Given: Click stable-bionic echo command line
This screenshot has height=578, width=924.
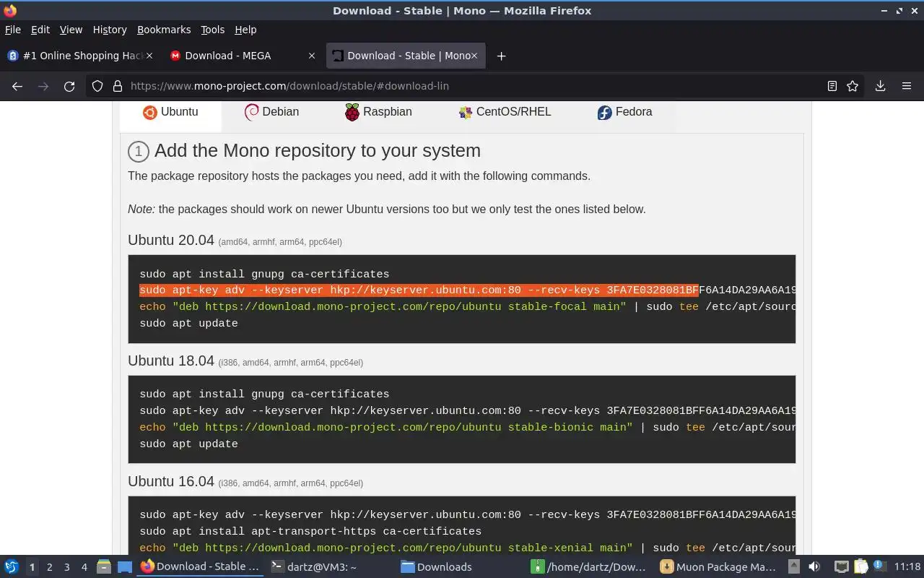Looking at the screenshot, I should click(468, 427).
